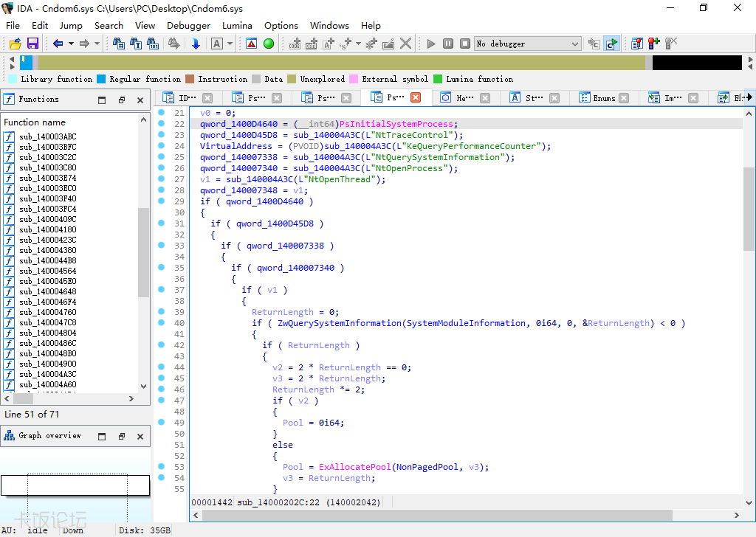Click the Open file icon
Screen dimensions: 756x537
pos(14,44)
